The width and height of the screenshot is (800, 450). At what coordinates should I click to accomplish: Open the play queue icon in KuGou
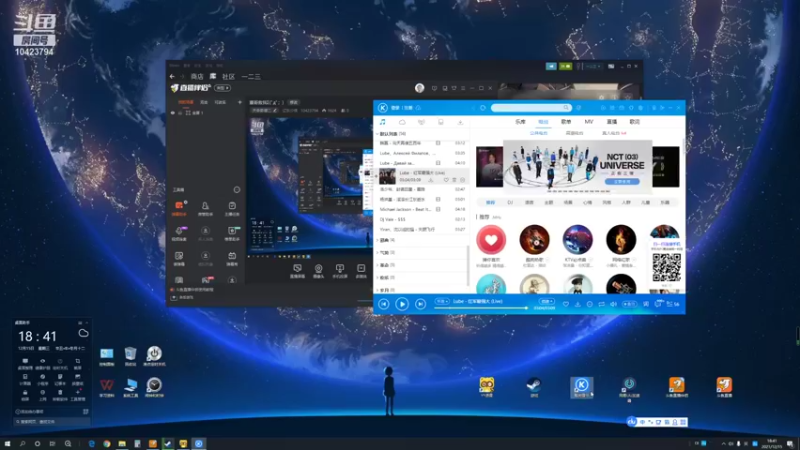pos(672,304)
